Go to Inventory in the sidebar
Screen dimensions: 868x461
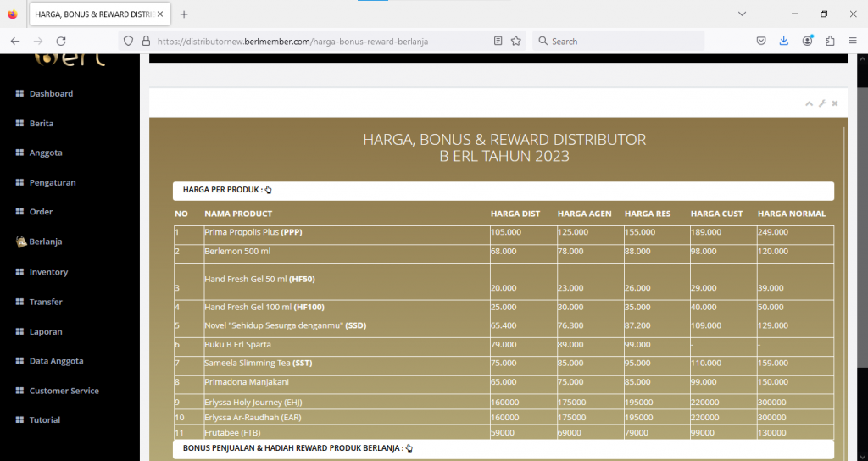click(48, 272)
